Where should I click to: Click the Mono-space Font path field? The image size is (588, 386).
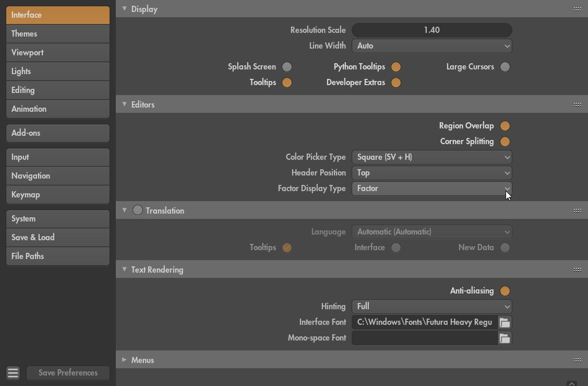click(425, 338)
